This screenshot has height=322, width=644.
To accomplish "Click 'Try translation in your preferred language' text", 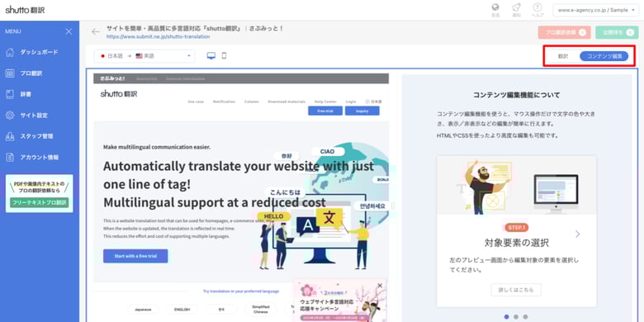I will [241, 291].
